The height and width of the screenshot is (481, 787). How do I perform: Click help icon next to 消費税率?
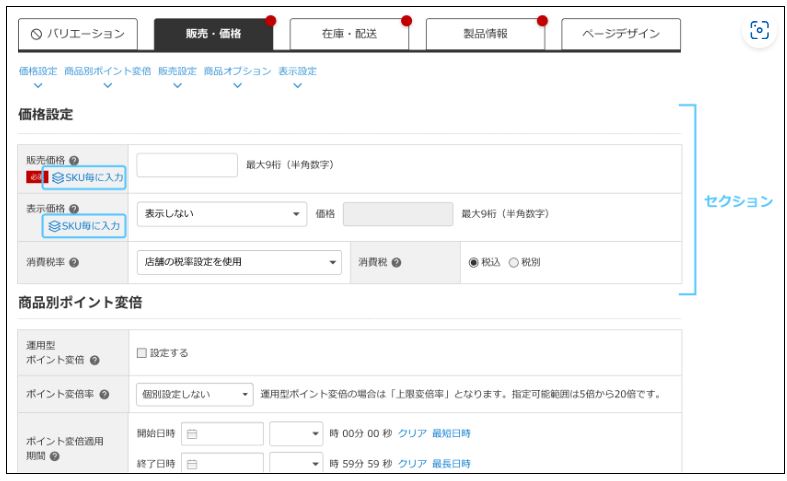pyautogui.click(x=75, y=263)
